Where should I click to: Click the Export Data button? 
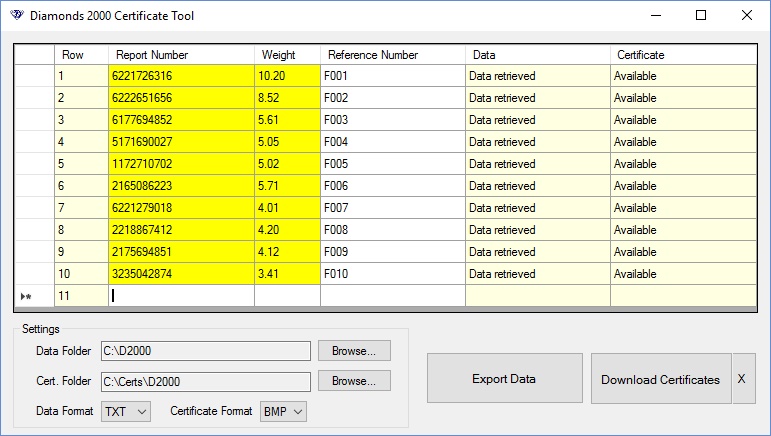tap(504, 378)
